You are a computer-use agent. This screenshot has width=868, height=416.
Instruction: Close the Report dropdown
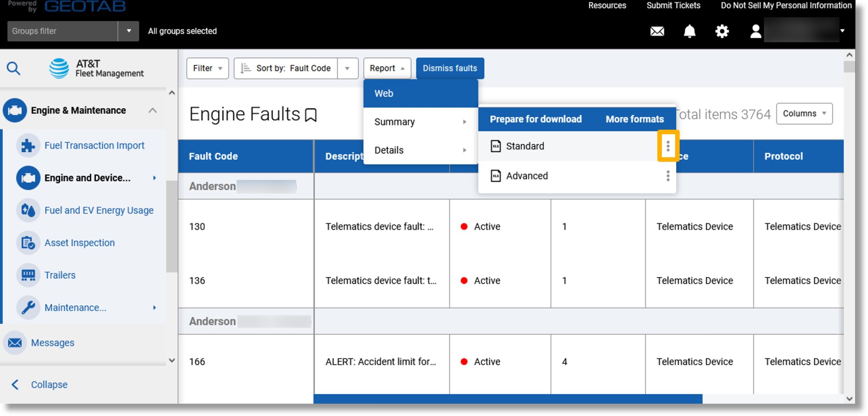pyautogui.click(x=387, y=68)
